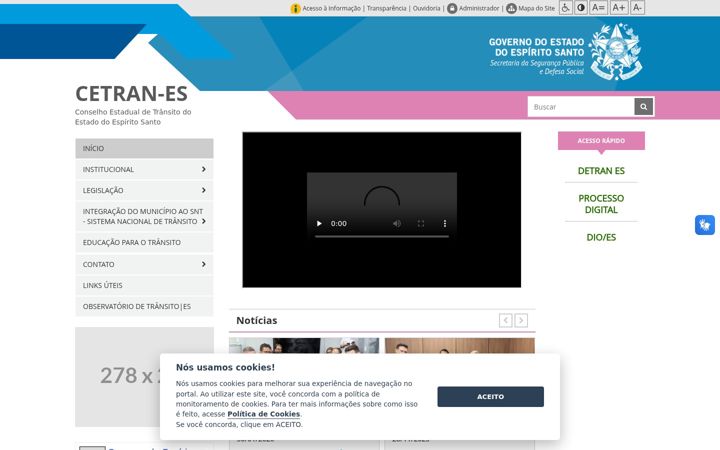
Task: Expand the Integração do Município submenu chevron
Action: [203, 221]
